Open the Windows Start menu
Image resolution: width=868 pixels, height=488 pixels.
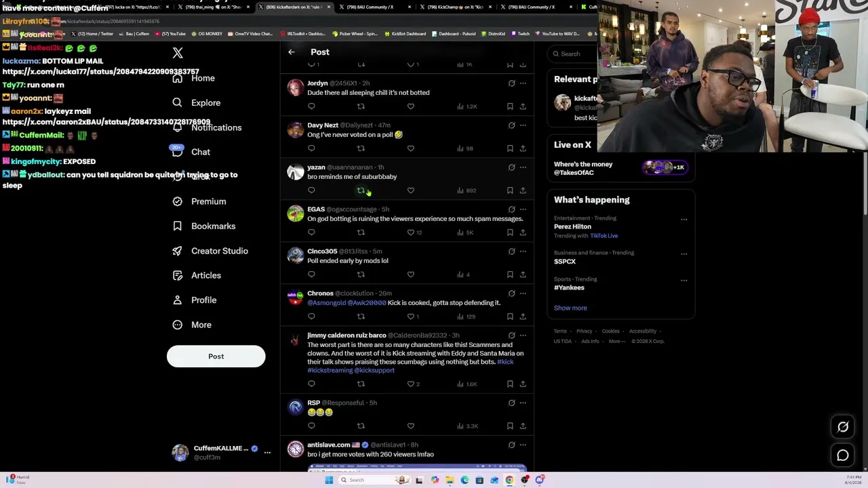[x=329, y=481]
